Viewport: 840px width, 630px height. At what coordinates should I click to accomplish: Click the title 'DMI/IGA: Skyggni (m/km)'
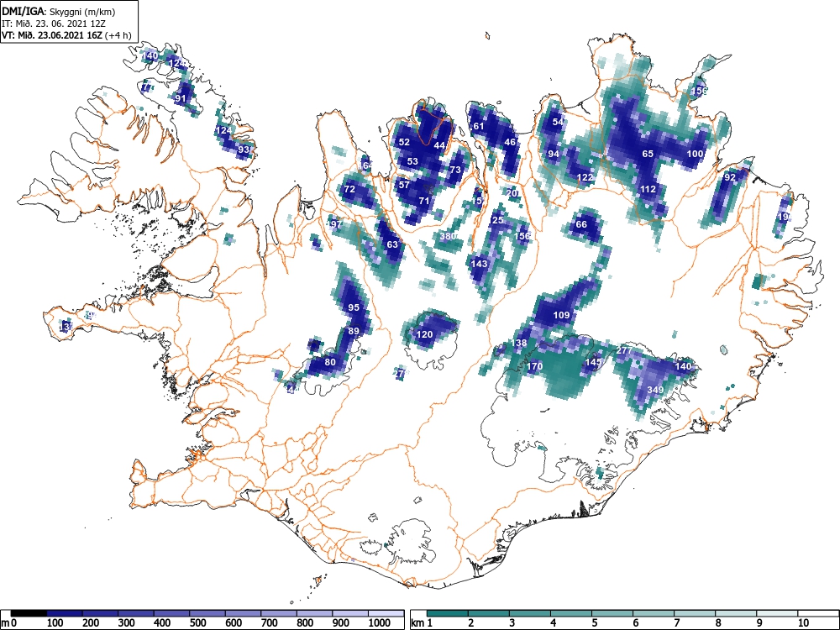click(59, 12)
